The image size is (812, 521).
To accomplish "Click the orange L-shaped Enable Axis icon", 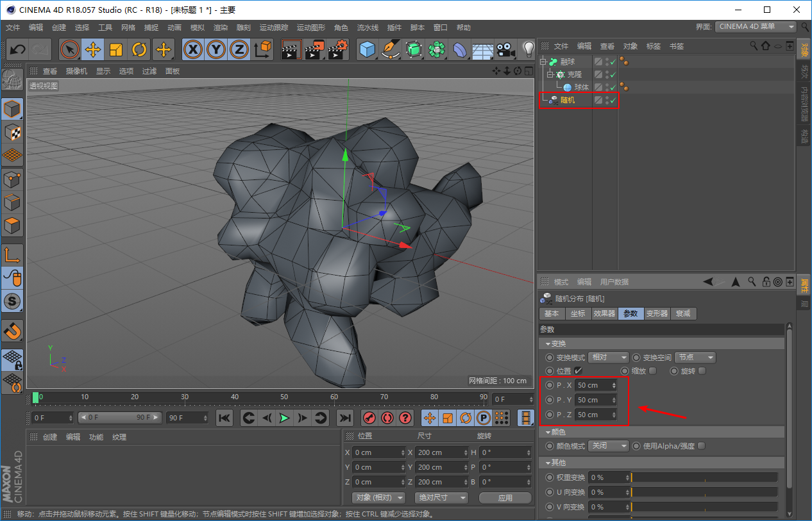I will (12, 254).
